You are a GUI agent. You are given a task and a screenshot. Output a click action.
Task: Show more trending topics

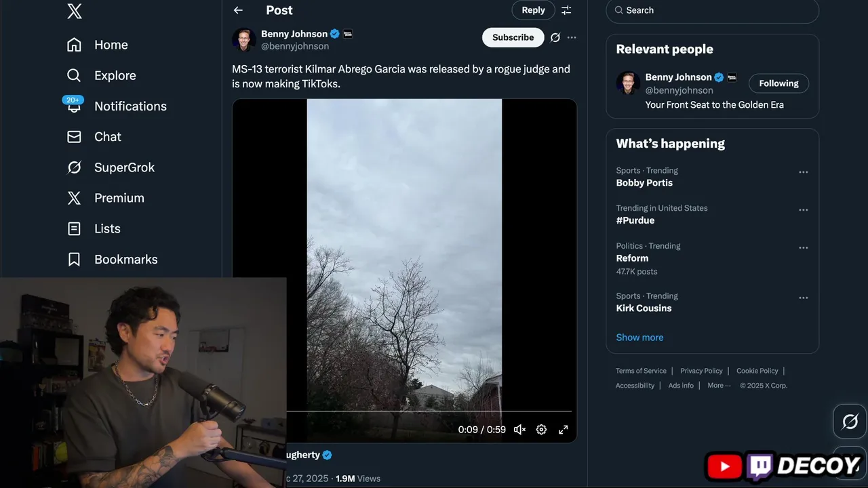click(x=639, y=338)
